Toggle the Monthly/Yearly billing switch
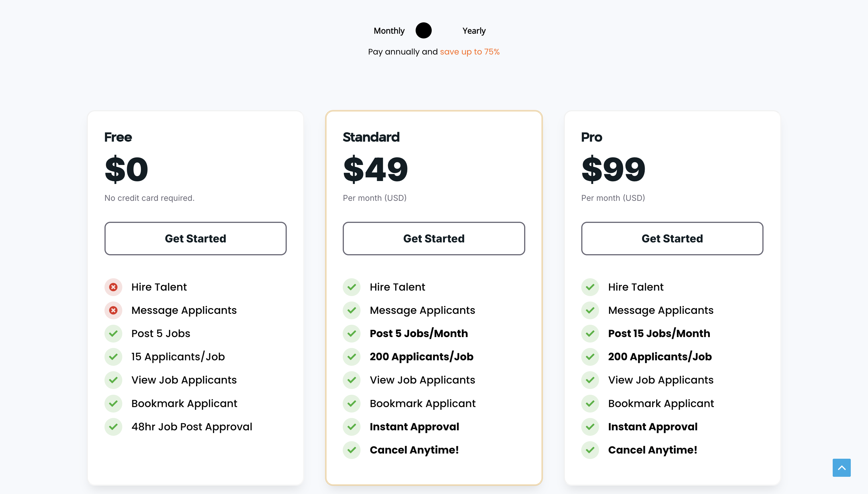Screen dimensions: 868x494 pyautogui.click(x=433, y=30)
